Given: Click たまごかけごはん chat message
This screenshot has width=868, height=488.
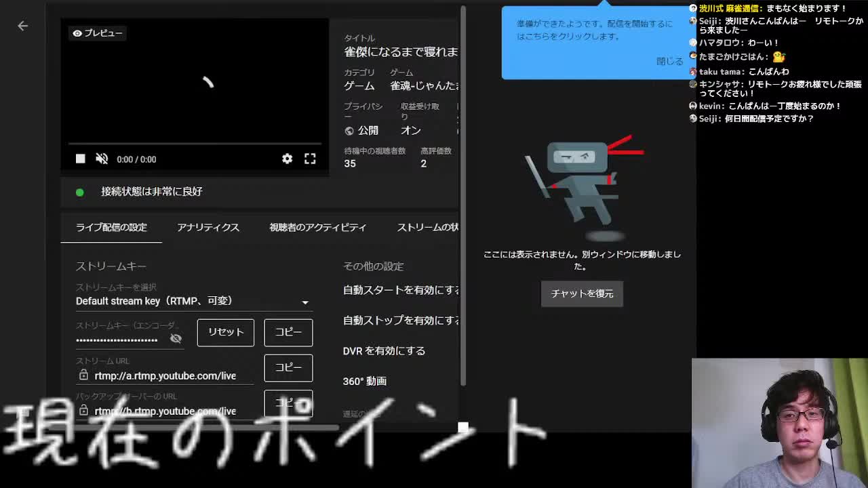Looking at the screenshot, I should [x=742, y=58].
